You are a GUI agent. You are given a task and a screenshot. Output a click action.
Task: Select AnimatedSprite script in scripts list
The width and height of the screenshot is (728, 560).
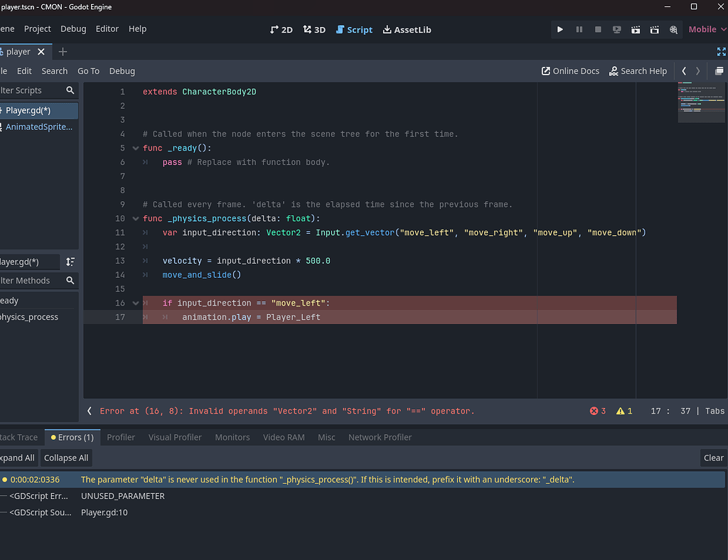tap(39, 126)
